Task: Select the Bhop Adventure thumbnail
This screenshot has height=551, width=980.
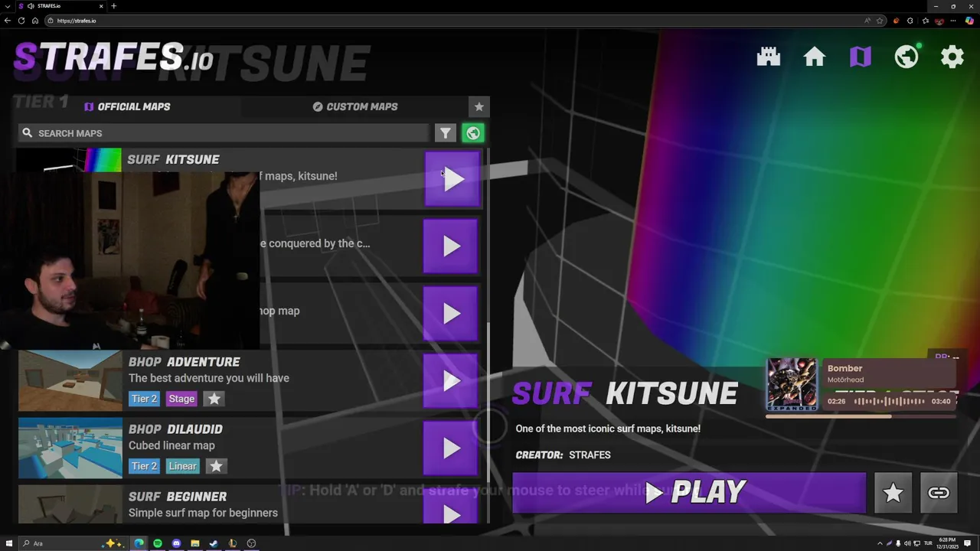Action: click(x=70, y=381)
